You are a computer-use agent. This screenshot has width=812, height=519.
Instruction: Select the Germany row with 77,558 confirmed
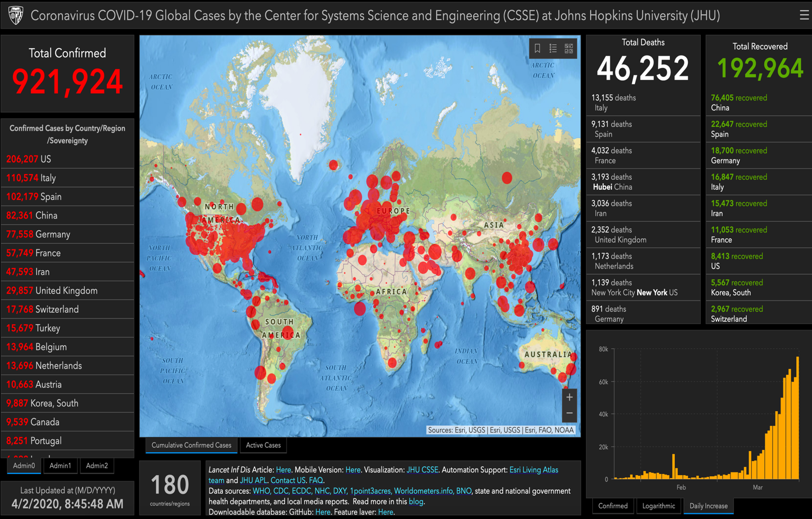point(67,235)
